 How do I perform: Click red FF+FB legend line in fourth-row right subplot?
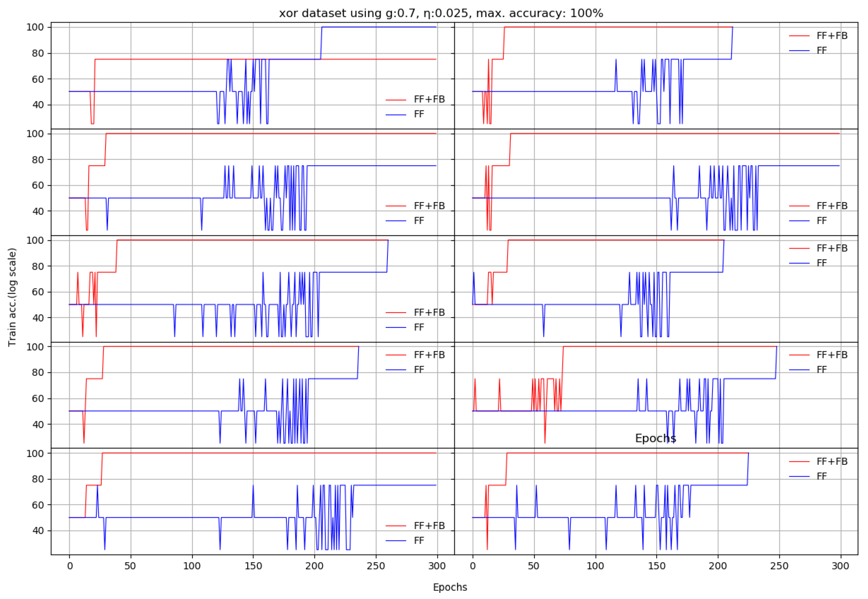point(799,355)
